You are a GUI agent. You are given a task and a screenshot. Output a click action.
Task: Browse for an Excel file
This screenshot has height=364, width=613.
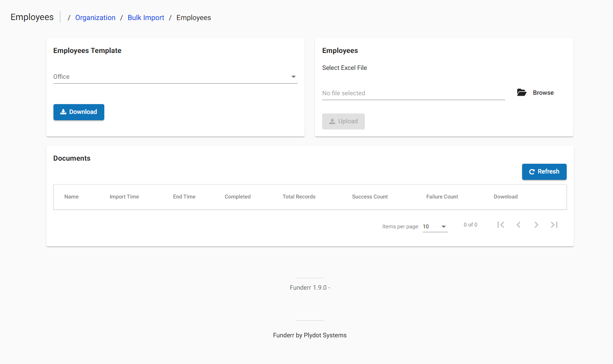543,92
